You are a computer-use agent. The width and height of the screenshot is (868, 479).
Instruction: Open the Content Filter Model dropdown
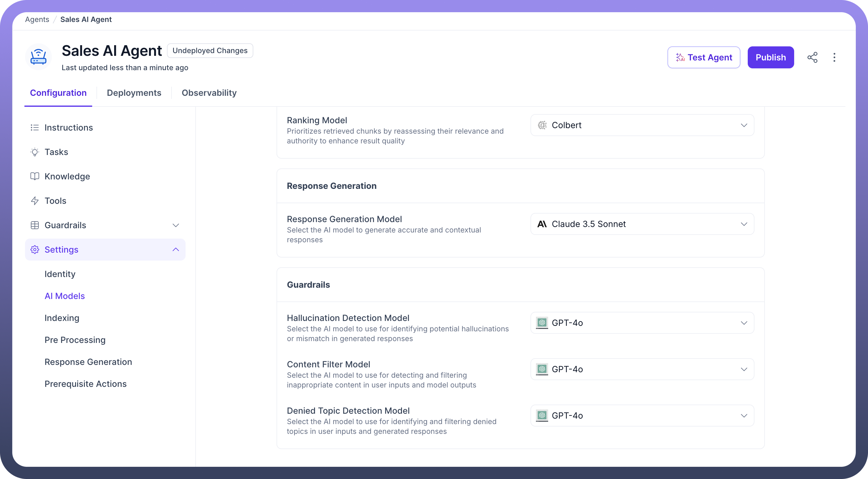(642, 369)
